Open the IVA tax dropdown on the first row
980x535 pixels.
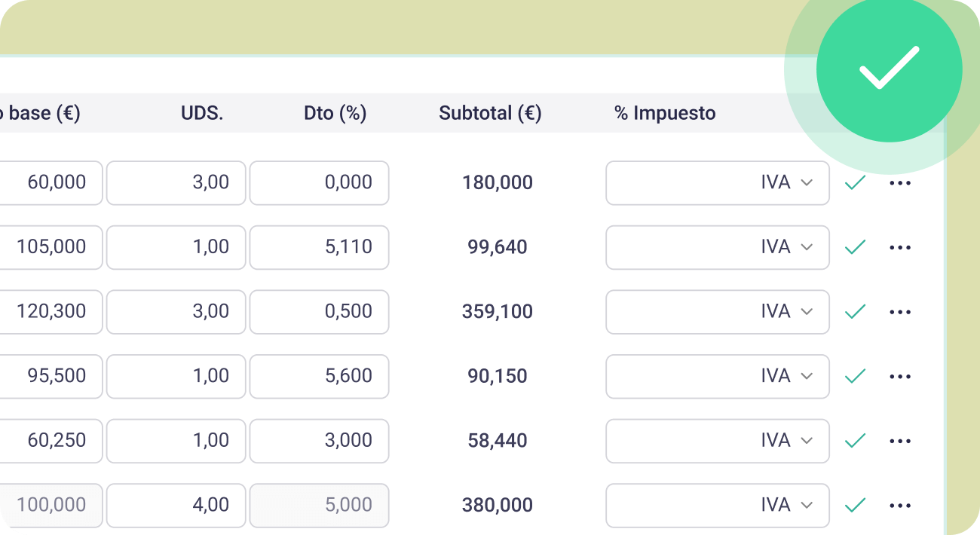point(716,182)
